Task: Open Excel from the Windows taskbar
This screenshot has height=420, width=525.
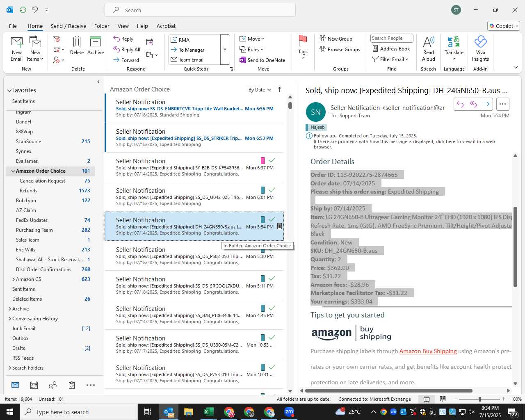Action: pos(208,412)
